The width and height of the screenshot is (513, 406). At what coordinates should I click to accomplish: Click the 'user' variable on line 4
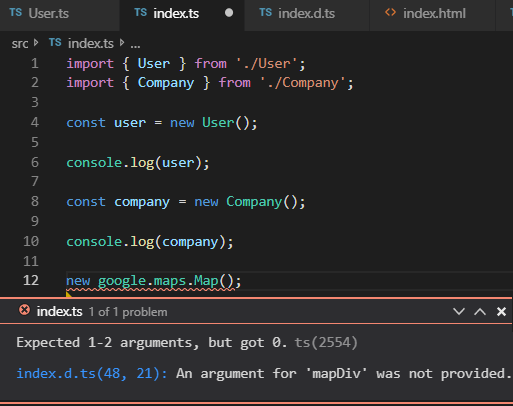coord(130,123)
